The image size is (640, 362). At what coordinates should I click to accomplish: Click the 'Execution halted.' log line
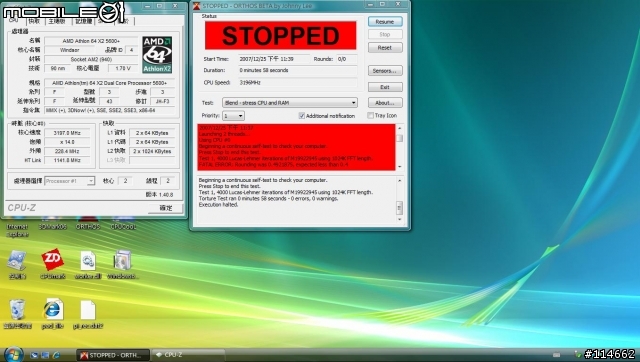[218, 205]
